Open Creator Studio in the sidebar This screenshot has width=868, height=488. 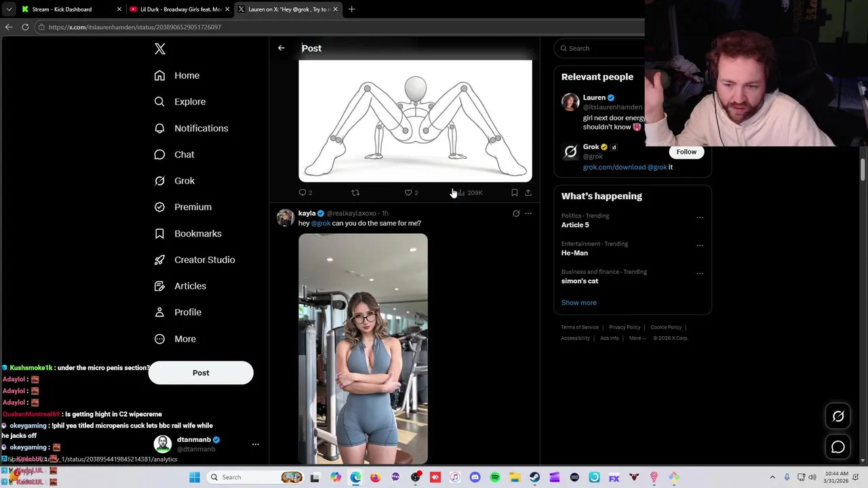point(195,260)
